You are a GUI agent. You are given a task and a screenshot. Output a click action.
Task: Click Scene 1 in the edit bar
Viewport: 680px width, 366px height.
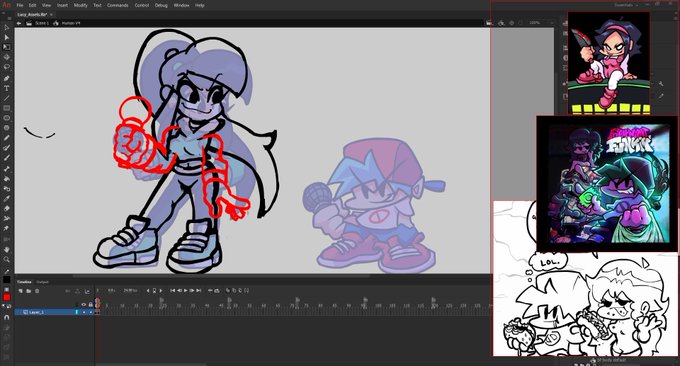point(42,23)
